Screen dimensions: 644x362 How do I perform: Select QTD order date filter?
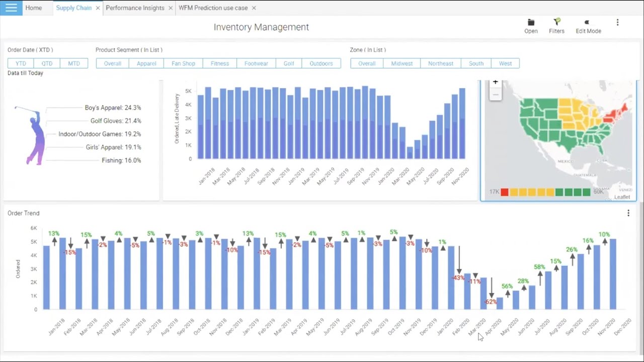pos(47,63)
